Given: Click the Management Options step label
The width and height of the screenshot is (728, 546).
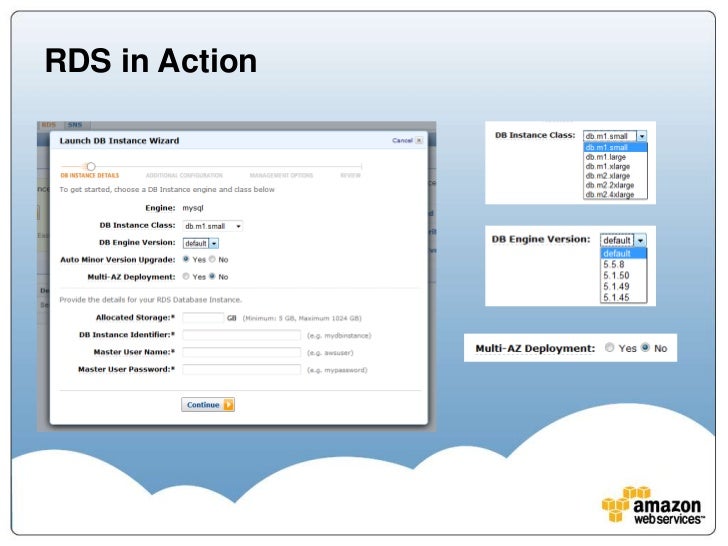Looking at the screenshot, I should tap(281, 176).
